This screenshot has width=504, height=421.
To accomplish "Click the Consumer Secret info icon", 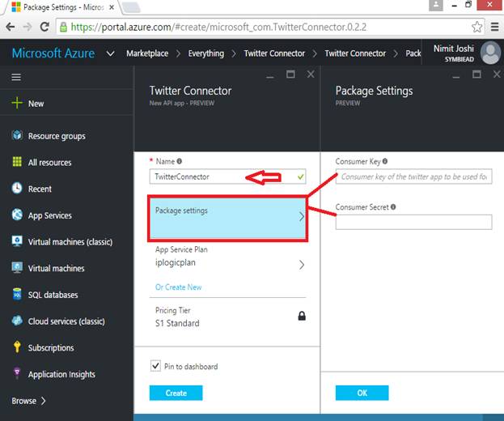I will coord(393,206).
